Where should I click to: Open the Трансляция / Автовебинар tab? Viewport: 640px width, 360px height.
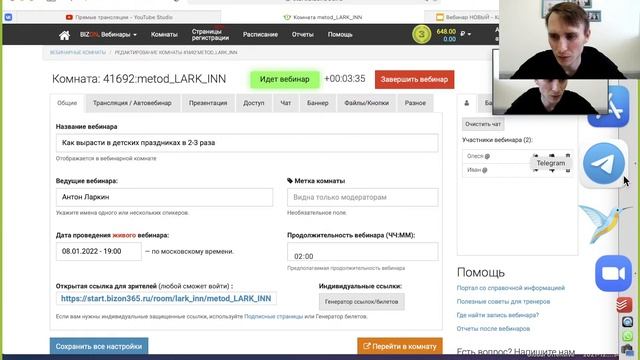coord(132,103)
